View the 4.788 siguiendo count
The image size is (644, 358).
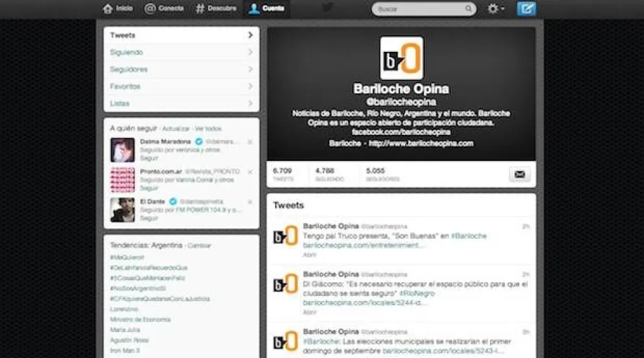[x=329, y=174]
